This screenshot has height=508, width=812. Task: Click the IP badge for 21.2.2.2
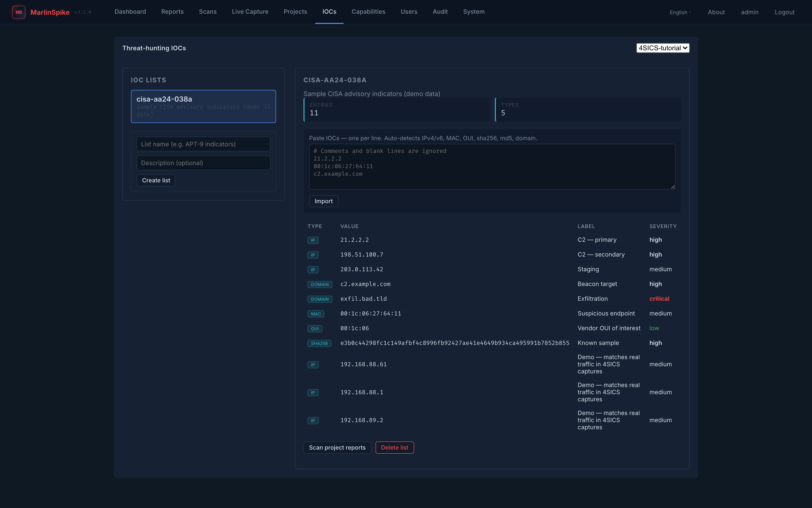click(x=313, y=240)
